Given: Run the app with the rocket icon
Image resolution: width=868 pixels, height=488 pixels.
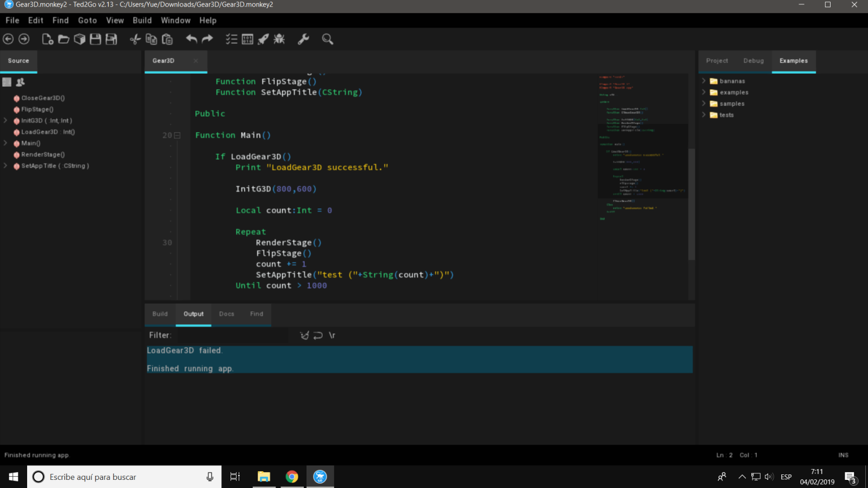Looking at the screenshot, I should (x=263, y=39).
